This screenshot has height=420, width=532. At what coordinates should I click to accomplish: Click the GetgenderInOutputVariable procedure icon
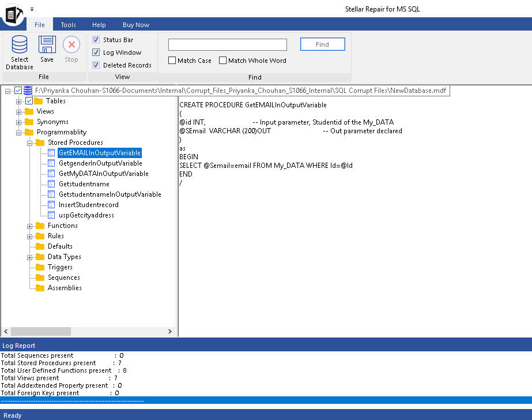[x=51, y=163]
